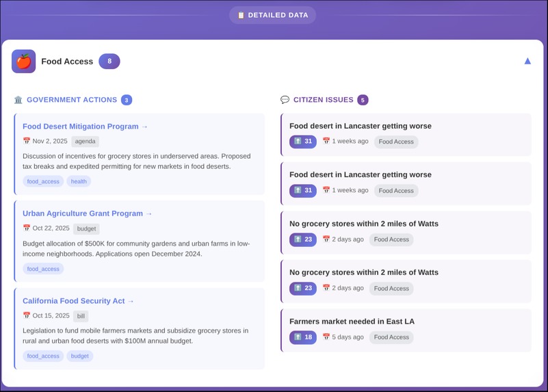Screen dimensions: 548x392
Task: Click food_access tag in California Food Security card
Action: (x=43, y=356)
